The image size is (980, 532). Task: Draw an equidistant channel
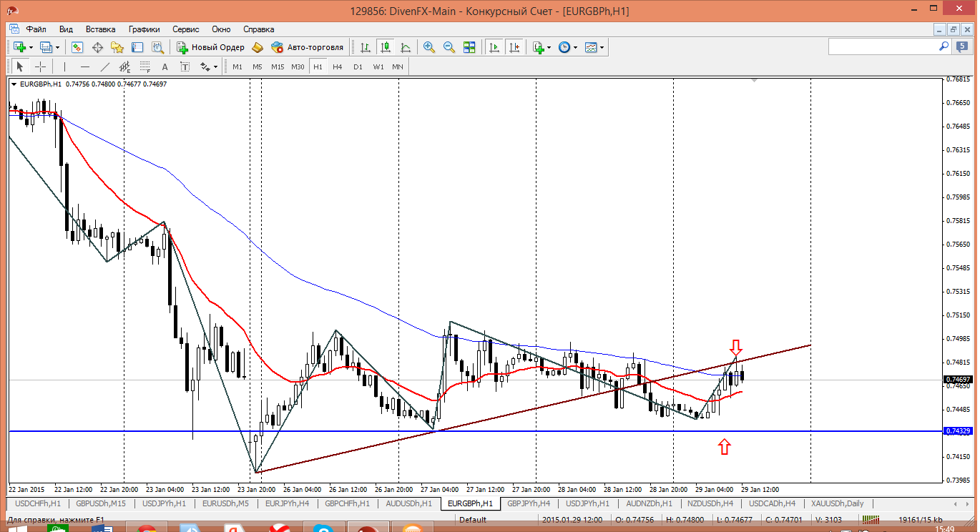click(x=124, y=66)
